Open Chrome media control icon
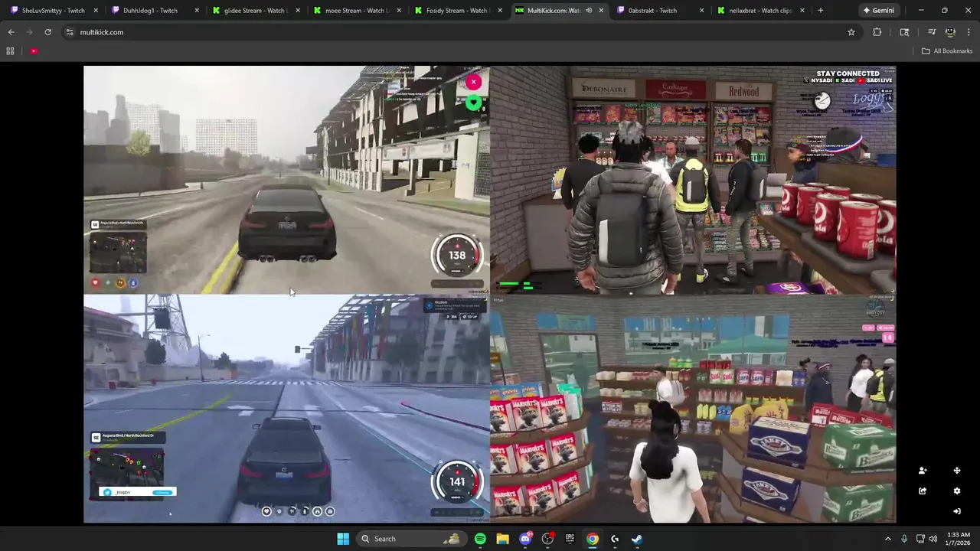The image size is (980, 551). (x=932, y=32)
